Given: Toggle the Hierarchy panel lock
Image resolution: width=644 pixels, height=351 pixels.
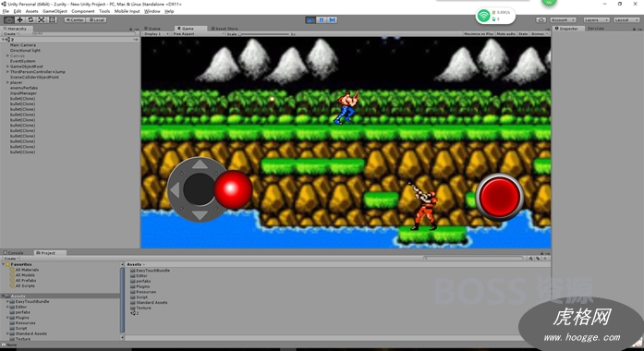Looking at the screenshot, I should pos(131,30).
